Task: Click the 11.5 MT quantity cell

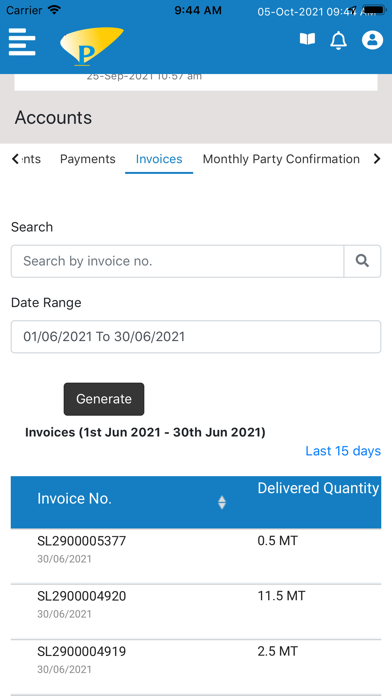Action: click(x=281, y=596)
